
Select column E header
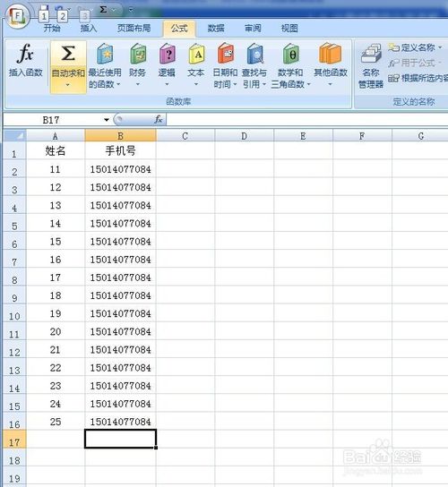[x=303, y=136]
